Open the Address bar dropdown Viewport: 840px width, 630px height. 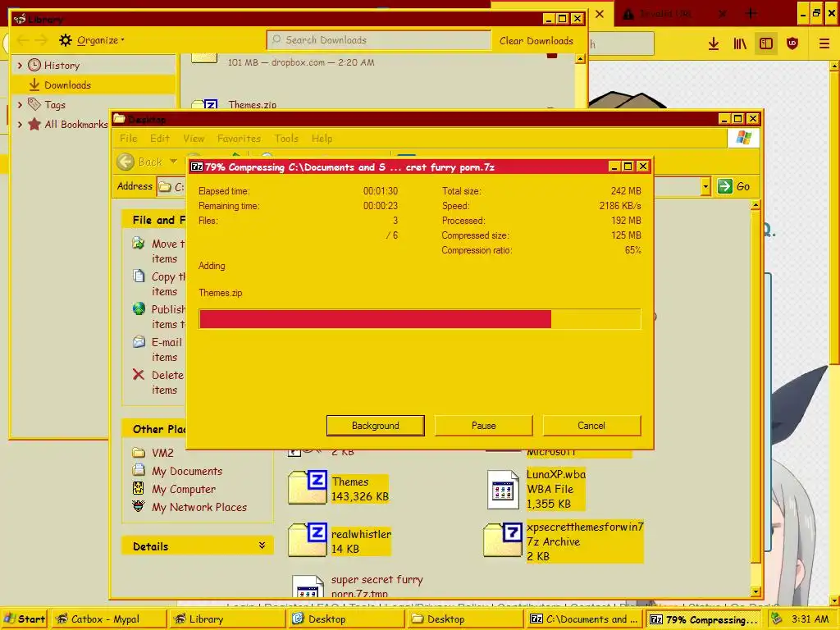tap(705, 186)
